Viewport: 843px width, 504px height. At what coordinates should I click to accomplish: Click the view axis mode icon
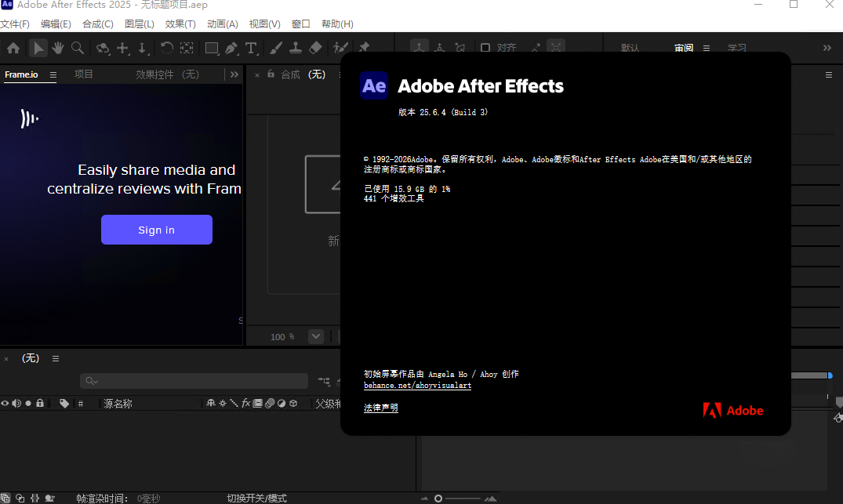coord(460,47)
